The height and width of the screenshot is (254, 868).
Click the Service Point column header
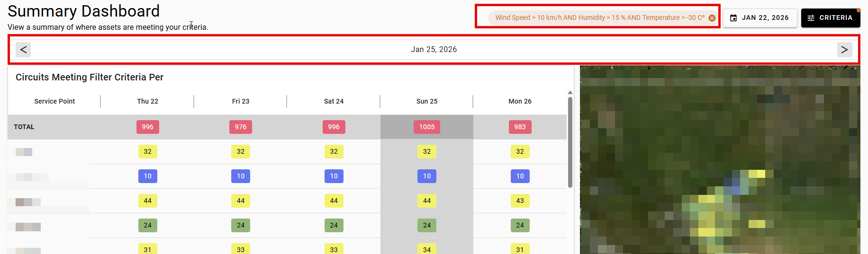[x=54, y=101]
